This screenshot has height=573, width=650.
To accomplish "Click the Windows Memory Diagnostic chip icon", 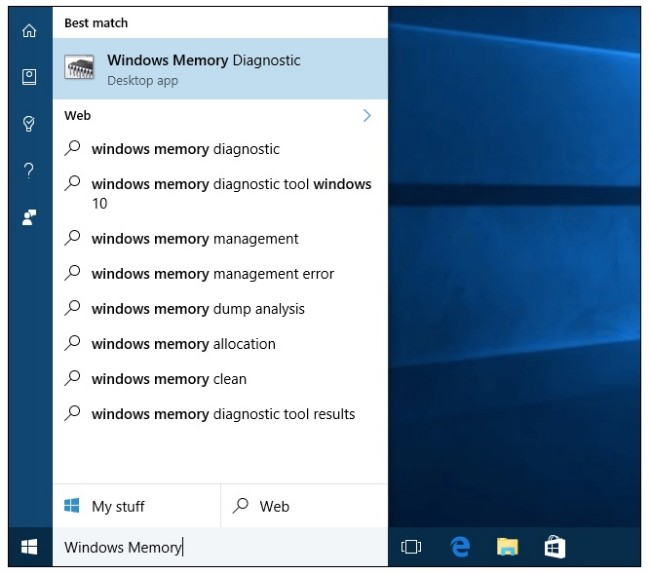I will [79, 68].
